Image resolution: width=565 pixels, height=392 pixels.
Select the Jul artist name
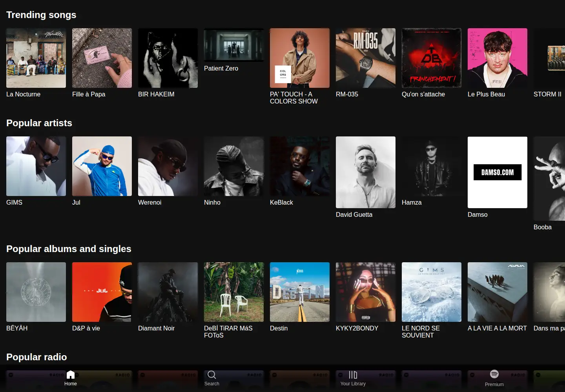click(x=76, y=202)
